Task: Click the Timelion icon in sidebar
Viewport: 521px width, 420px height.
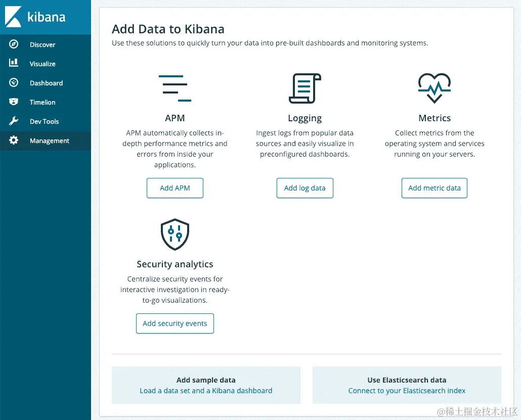Action: pos(14,102)
